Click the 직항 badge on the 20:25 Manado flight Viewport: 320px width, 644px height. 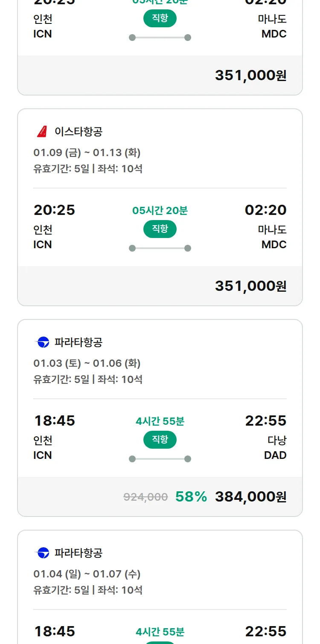160,229
